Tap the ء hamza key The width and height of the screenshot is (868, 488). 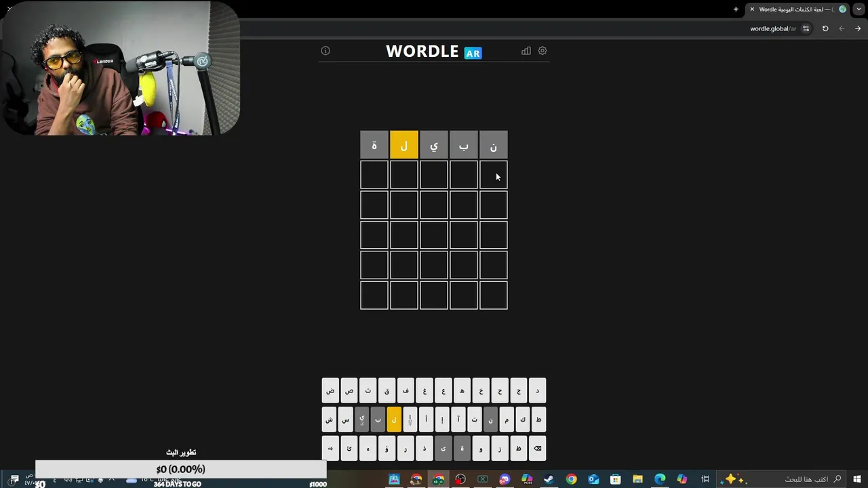click(368, 449)
